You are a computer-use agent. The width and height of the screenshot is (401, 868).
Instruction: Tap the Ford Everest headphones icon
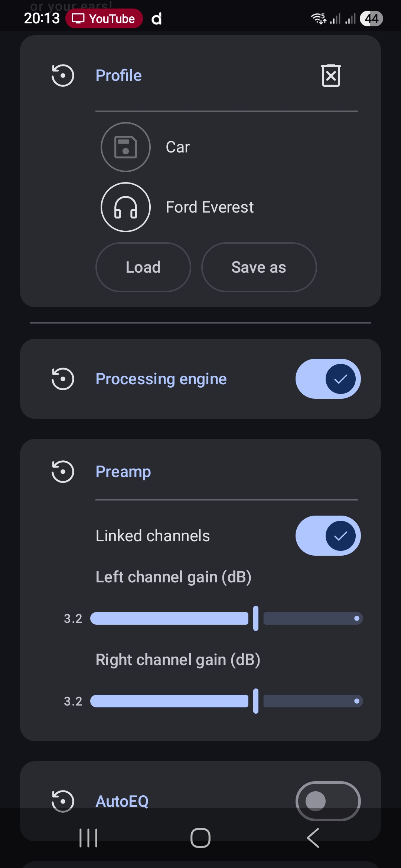coord(125,207)
